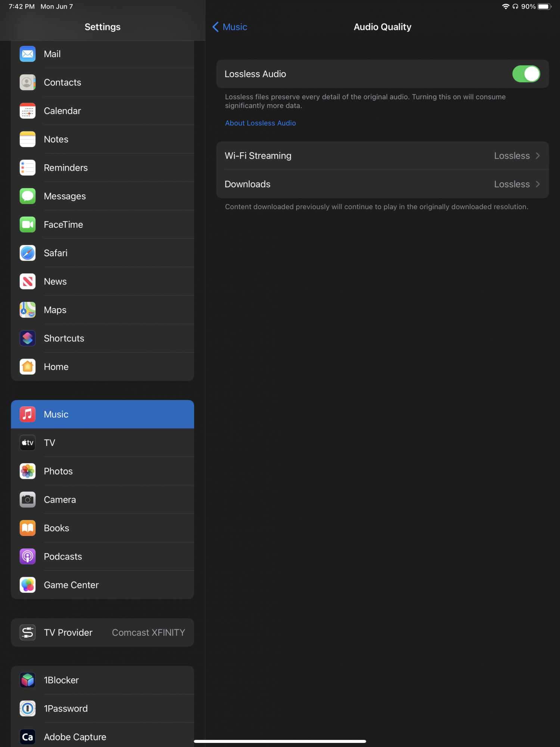Tap the Safari compass icon
This screenshot has width=560, height=747.
coord(28,253)
